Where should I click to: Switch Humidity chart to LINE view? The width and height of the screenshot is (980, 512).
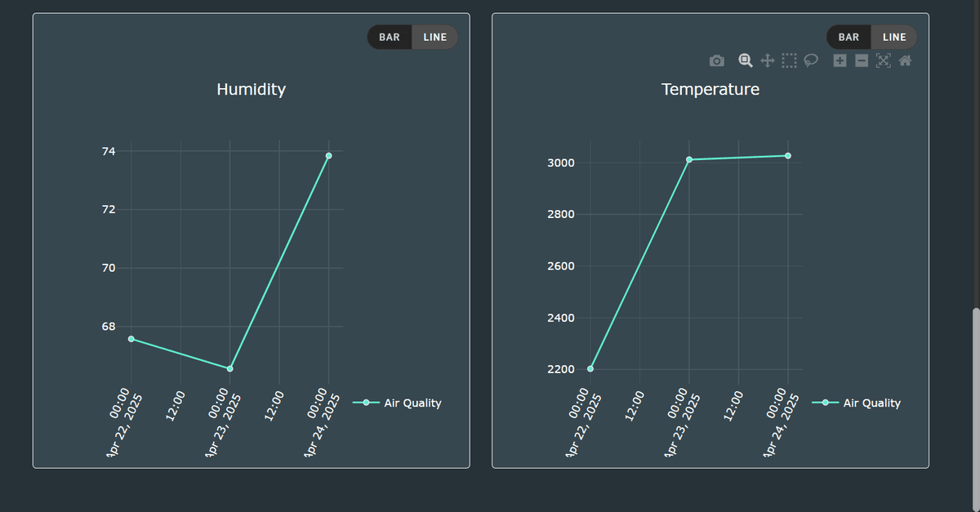coord(434,37)
